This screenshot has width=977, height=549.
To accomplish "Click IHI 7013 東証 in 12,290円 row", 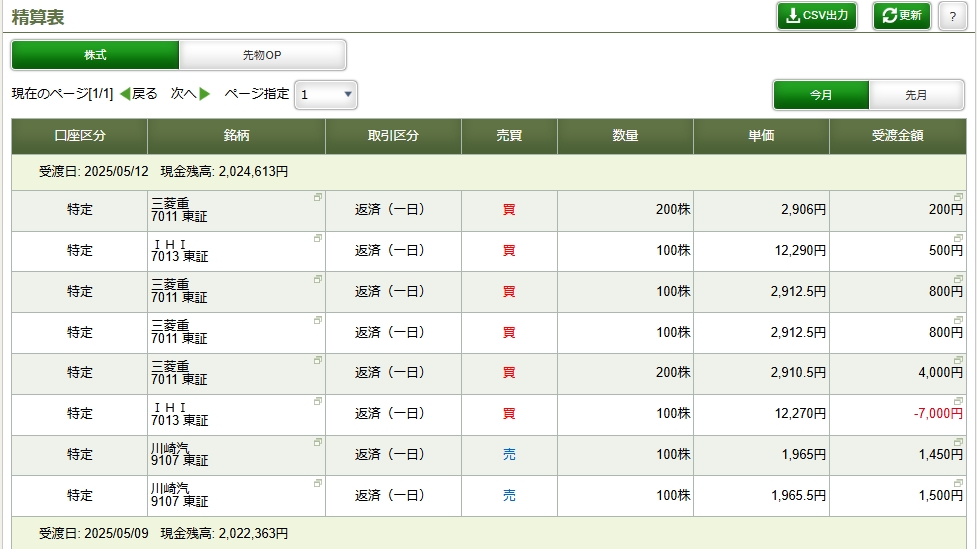I will pyautogui.click(x=179, y=251).
